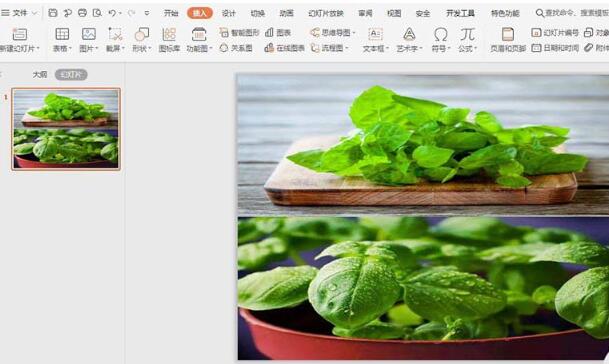Open the 幻灯片放映 slideshow tab
Image resolution: width=609 pixels, height=364 pixels.
(x=326, y=13)
